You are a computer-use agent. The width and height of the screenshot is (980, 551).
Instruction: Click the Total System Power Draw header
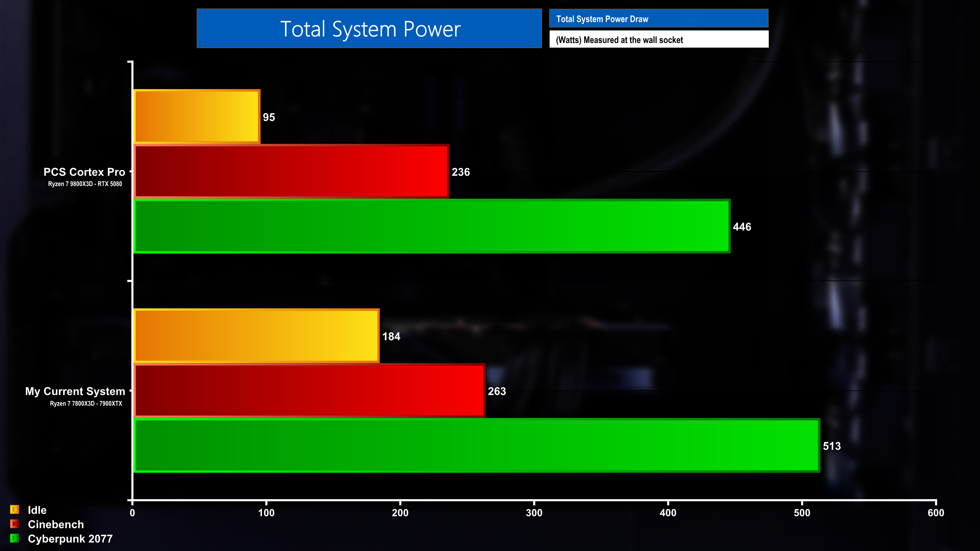pos(658,19)
